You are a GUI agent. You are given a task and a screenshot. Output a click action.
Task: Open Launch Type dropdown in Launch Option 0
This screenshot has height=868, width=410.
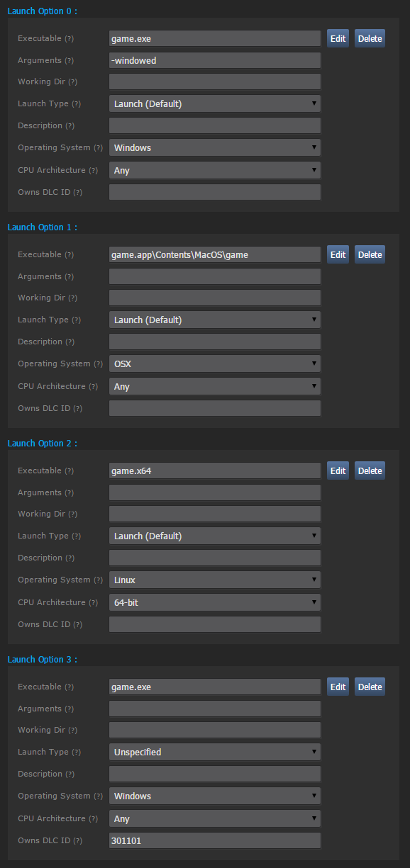click(x=215, y=103)
